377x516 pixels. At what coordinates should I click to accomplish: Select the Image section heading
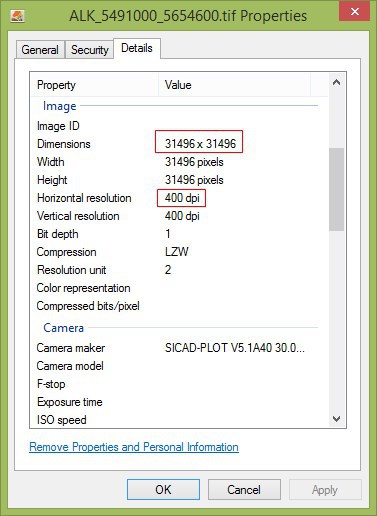[x=60, y=106]
